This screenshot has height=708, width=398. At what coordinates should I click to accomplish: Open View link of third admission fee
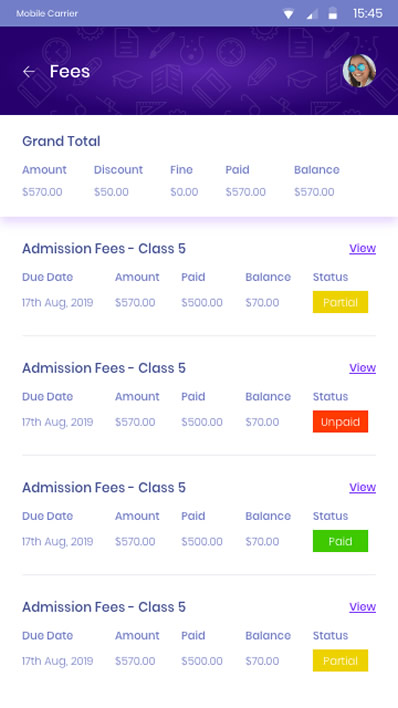point(362,488)
